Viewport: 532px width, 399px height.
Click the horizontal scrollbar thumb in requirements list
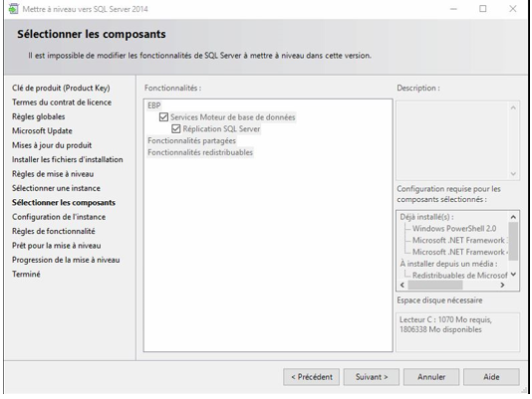435,286
